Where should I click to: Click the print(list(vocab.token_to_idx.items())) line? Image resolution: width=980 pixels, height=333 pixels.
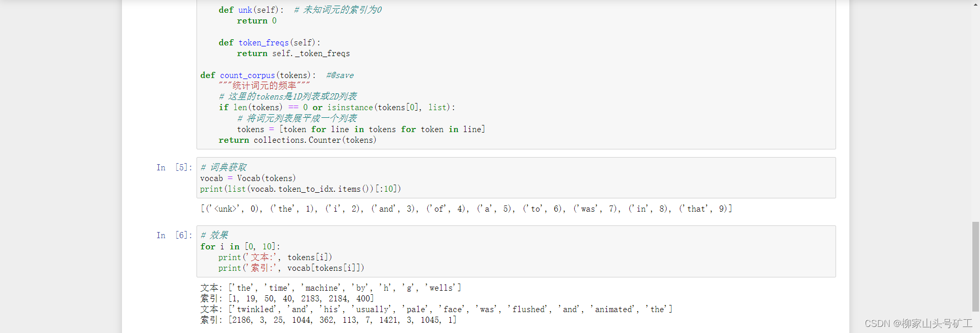click(x=300, y=189)
